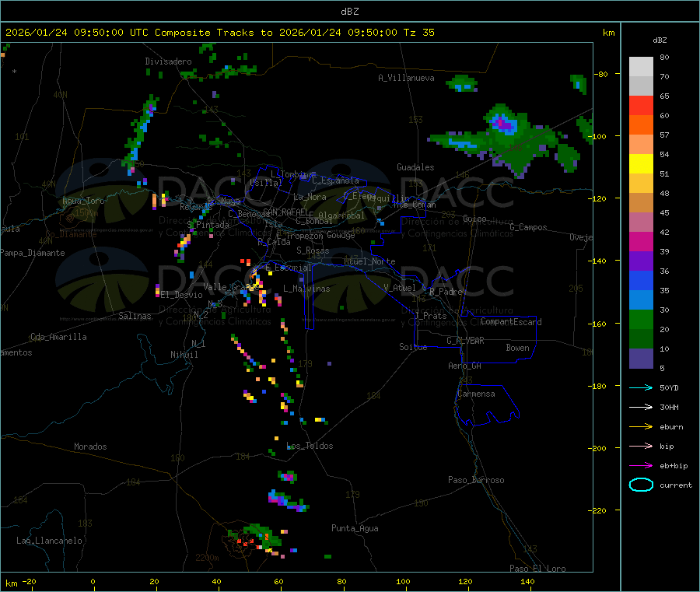Click the G_Campos map label
700x592 pixels.
tap(529, 227)
